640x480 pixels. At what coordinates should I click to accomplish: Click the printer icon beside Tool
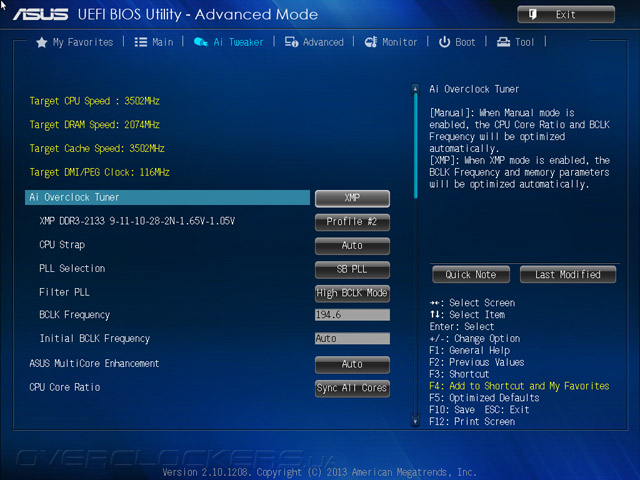pos(503,42)
